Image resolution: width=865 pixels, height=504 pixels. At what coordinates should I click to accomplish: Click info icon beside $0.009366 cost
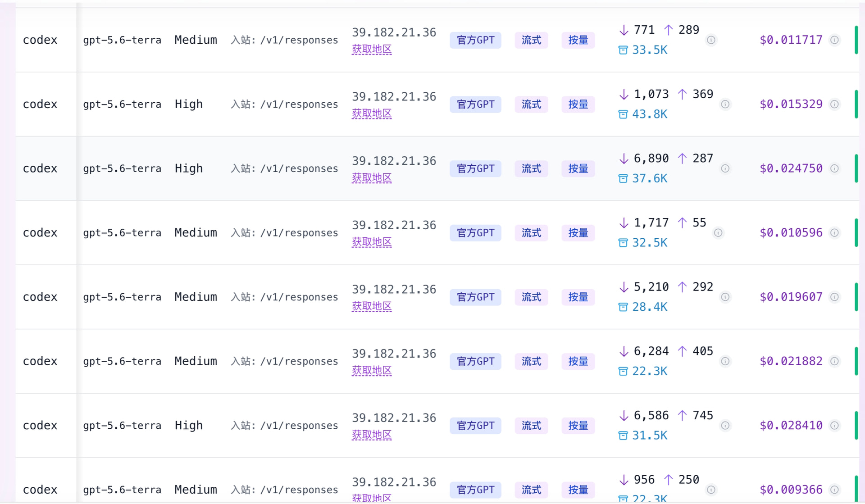click(x=834, y=490)
